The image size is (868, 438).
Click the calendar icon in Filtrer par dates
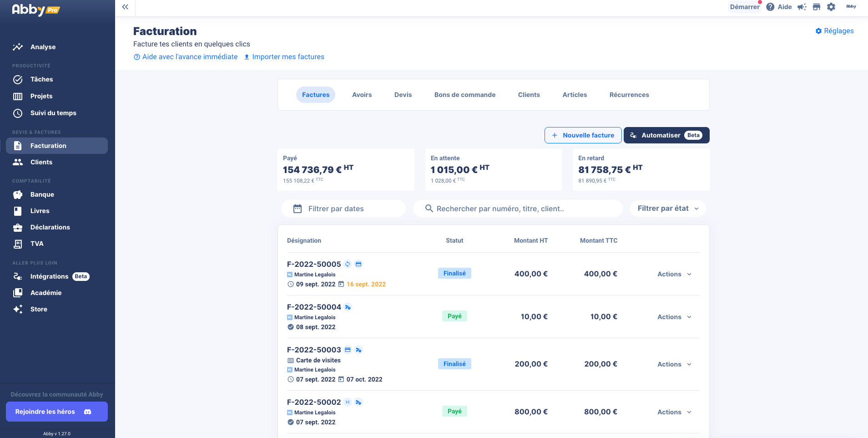tap(298, 208)
